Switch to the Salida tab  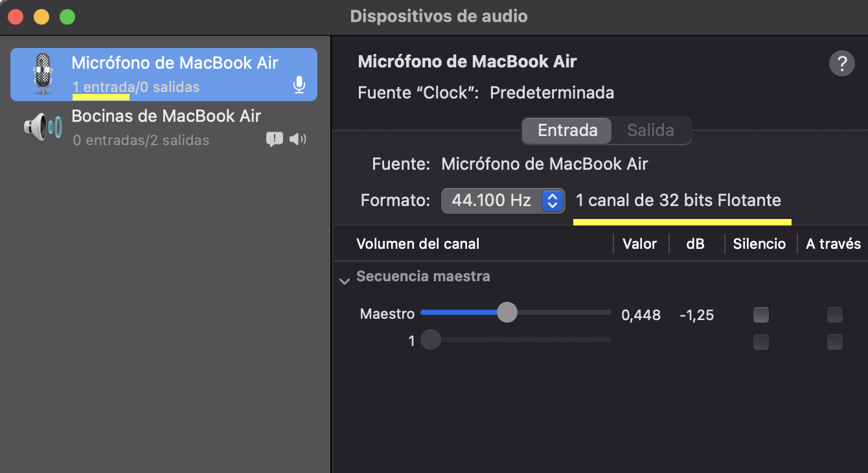click(650, 130)
